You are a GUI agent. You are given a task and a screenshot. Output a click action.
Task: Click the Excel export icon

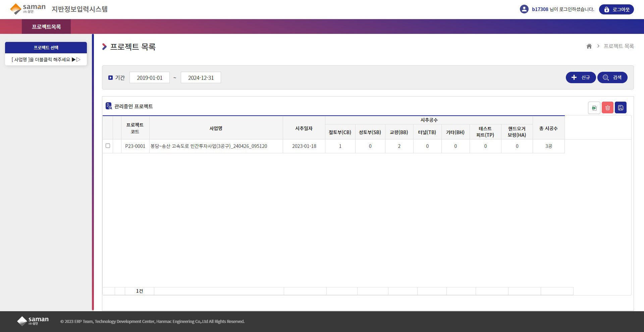594,108
